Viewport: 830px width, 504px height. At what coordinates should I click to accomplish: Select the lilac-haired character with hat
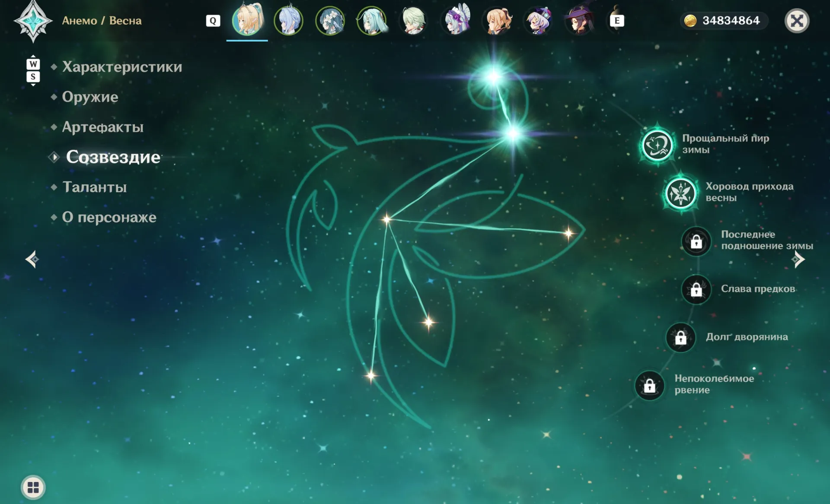click(x=538, y=20)
